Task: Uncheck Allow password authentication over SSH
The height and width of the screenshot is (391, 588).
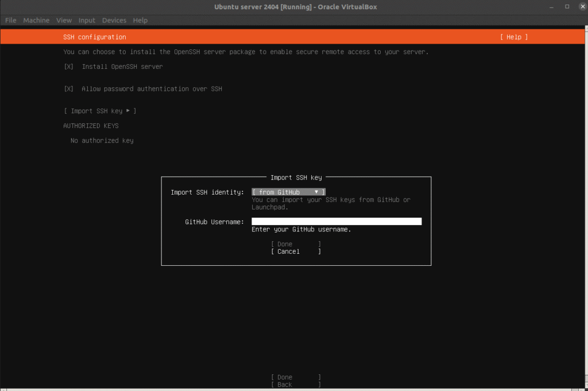Action: point(69,89)
